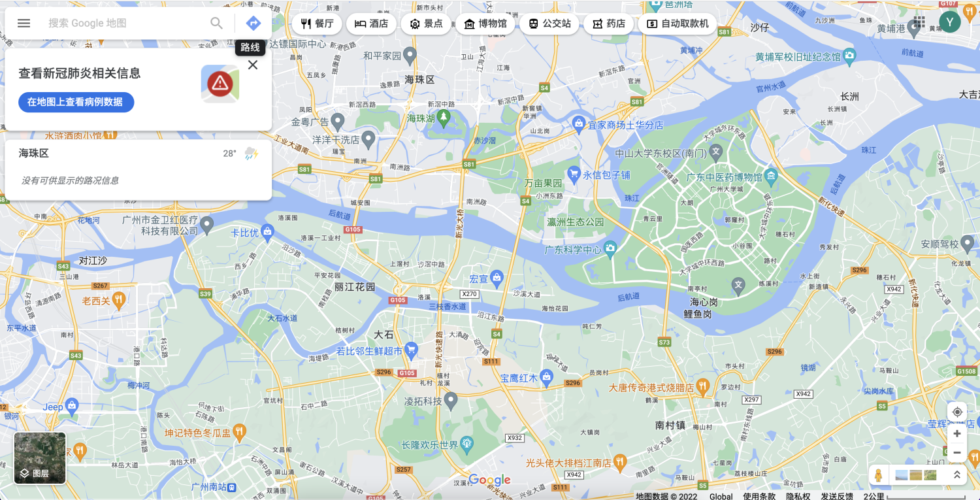Select the 光头佬大排档 restaurant pin

pyautogui.click(x=621, y=461)
